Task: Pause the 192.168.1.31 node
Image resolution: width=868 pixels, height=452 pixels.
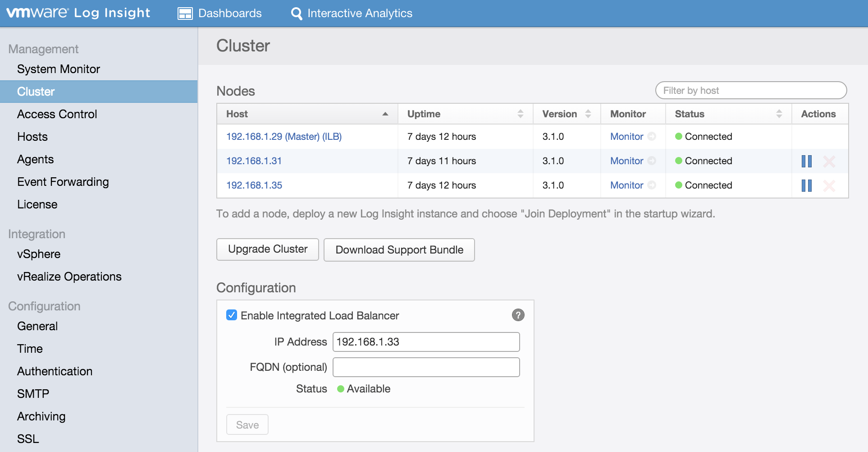Action: pos(806,161)
